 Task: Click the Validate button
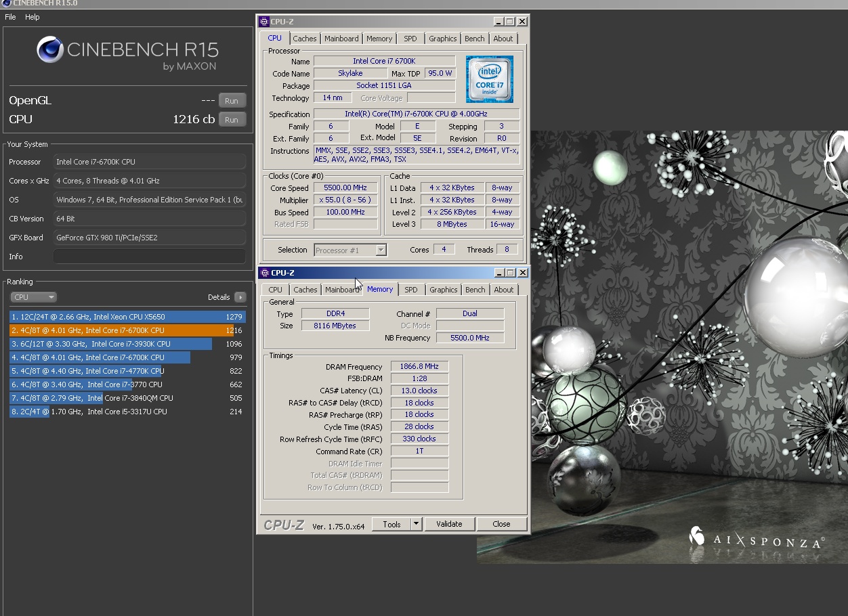click(x=449, y=524)
